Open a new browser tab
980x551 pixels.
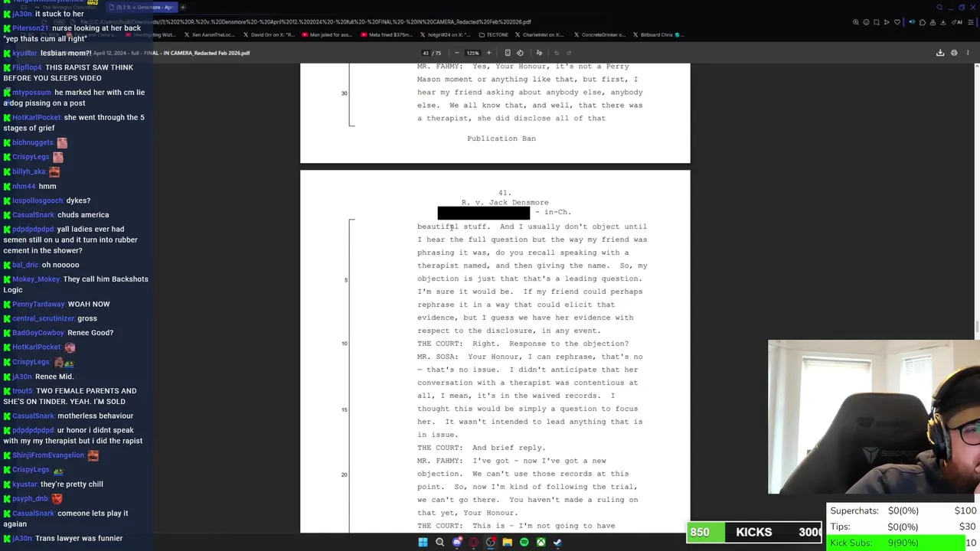click(x=183, y=7)
